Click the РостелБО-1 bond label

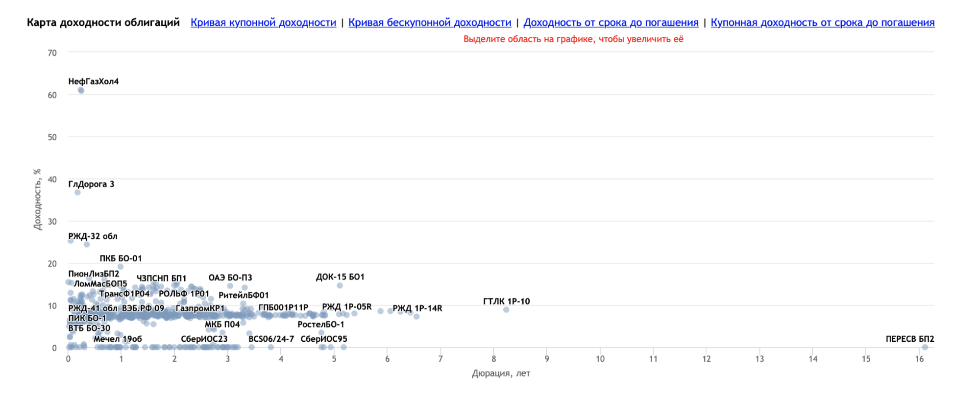321,325
